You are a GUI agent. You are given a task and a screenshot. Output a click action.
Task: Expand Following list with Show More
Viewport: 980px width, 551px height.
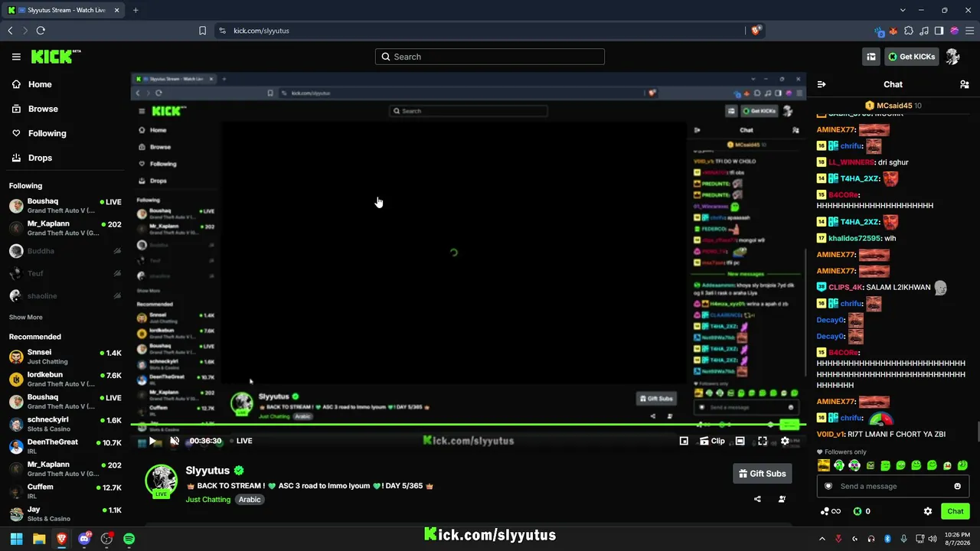26,318
